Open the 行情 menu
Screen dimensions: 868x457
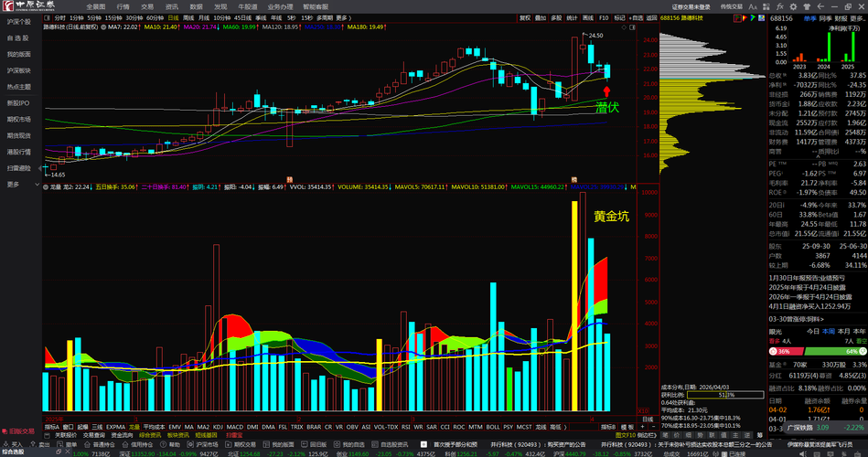[123, 6]
